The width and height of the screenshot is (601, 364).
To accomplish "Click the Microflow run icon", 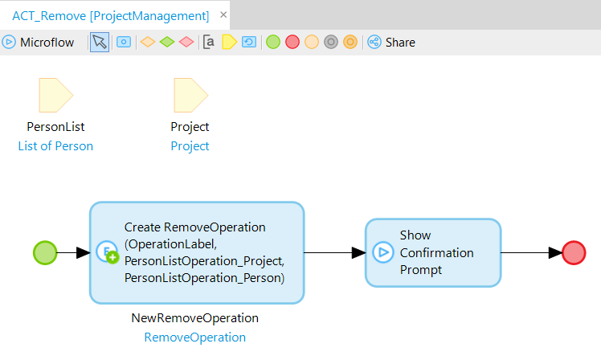I will click(x=9, y=42).
